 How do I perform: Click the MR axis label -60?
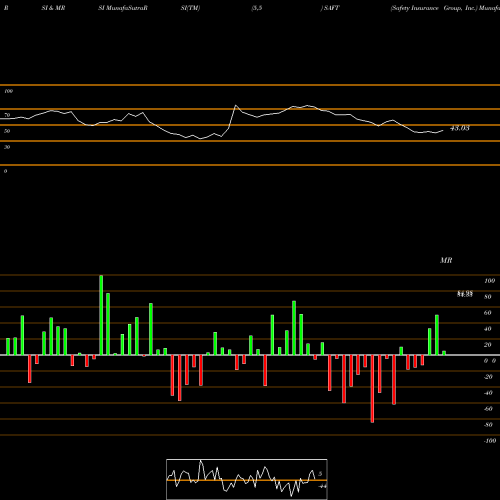[x=488, y=409]
